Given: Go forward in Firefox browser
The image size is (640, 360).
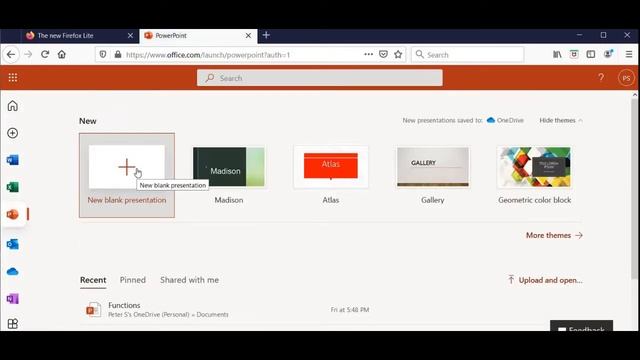Looking at the screenshot, I should tap(28, 54).
